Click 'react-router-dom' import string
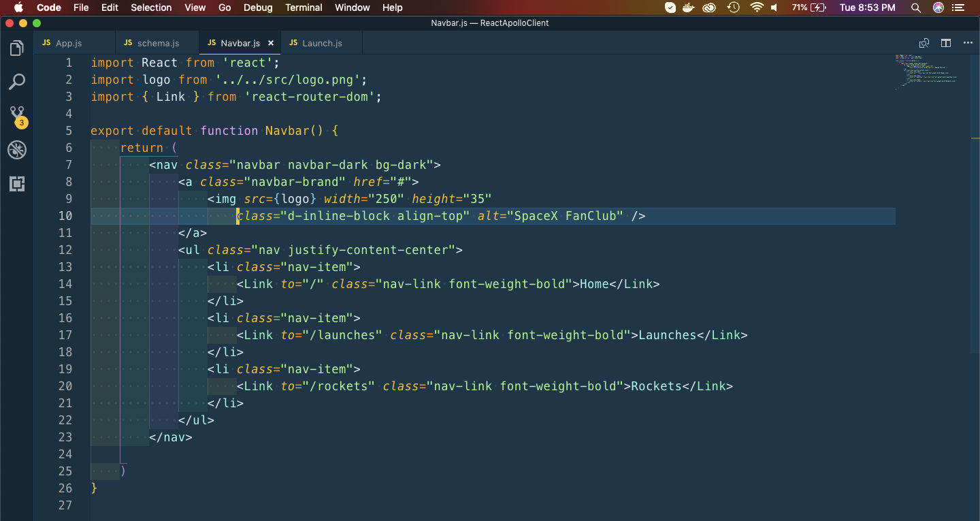Screen dimensions: 980x521 (x=309, y=97)
